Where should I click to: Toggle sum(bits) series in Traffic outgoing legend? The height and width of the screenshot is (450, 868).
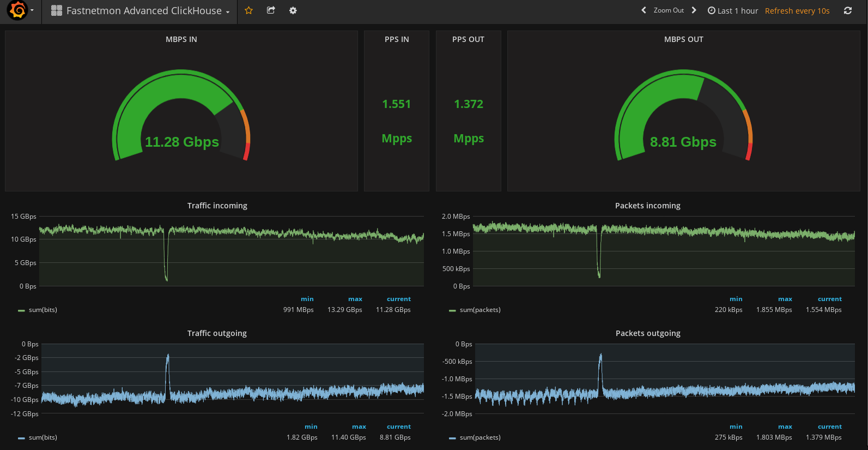click(x=43, y=437)
